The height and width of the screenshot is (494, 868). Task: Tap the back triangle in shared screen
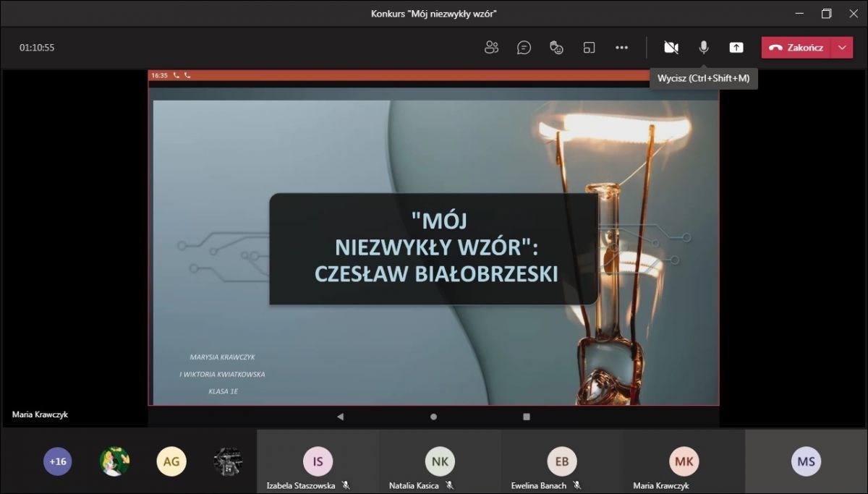point(341,417)
